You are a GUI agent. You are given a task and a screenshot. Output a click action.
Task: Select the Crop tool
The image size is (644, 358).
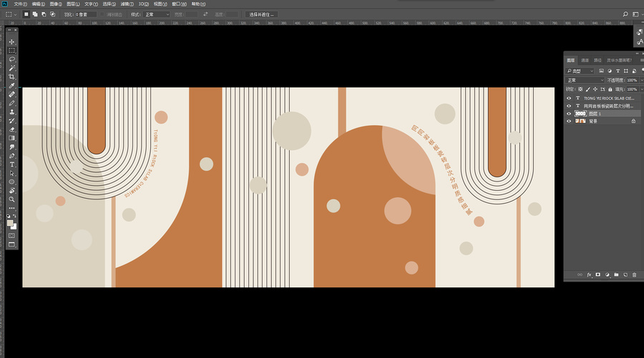(x=11, y=76)
